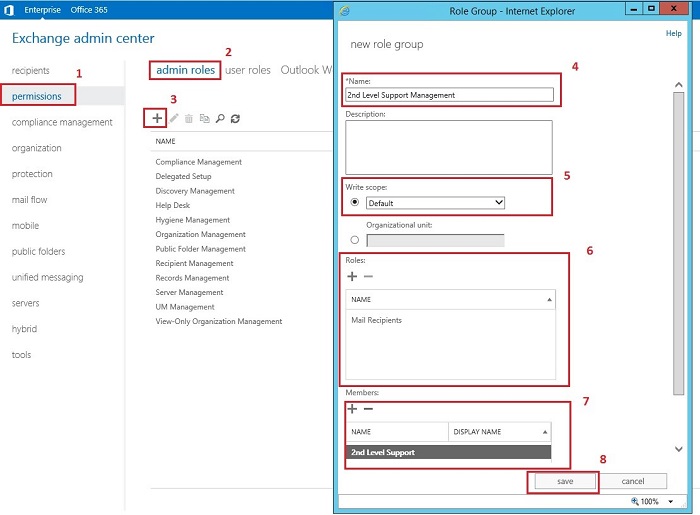The width and height of the screenshot is (700, 515).
Task: Click the zoom magnifier icon in status bar
Action: [x=634, y=501]
